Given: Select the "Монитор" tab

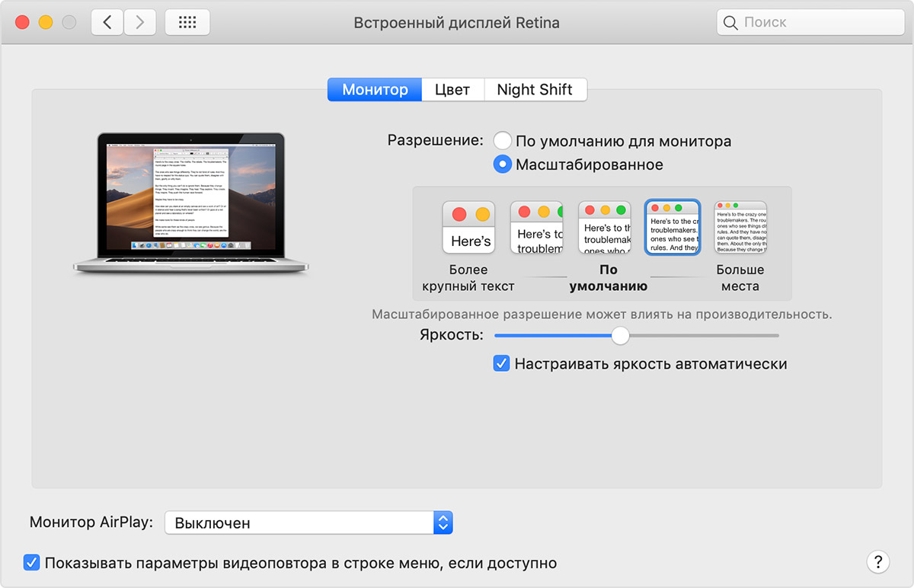Looking at the screenshot, I should coord(374,89).
